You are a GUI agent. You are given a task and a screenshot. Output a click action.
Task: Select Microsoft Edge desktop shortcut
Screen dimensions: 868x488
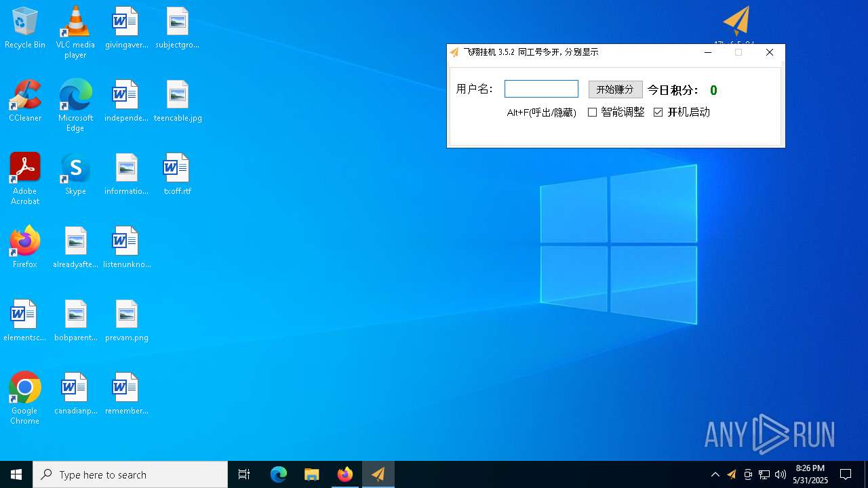pyautogui.click(x=75, y=105)
